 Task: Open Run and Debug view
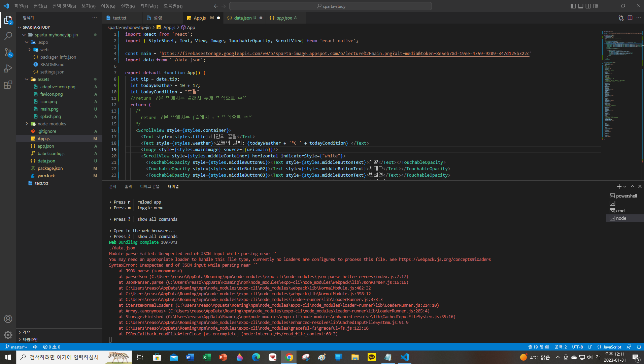[x=8, y=68]
